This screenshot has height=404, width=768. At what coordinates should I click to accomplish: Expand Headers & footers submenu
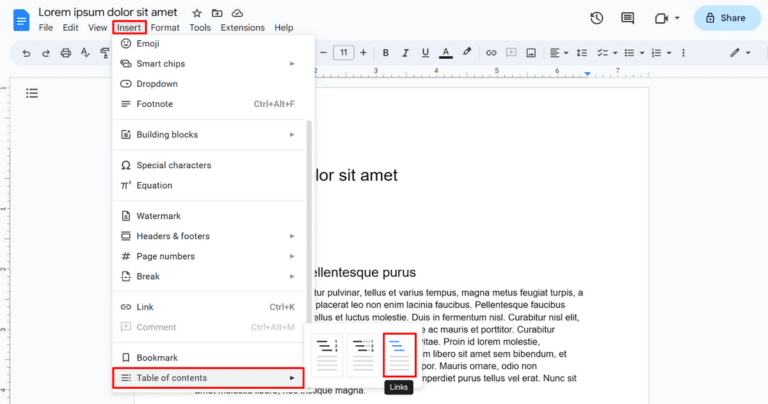point(209,236)
